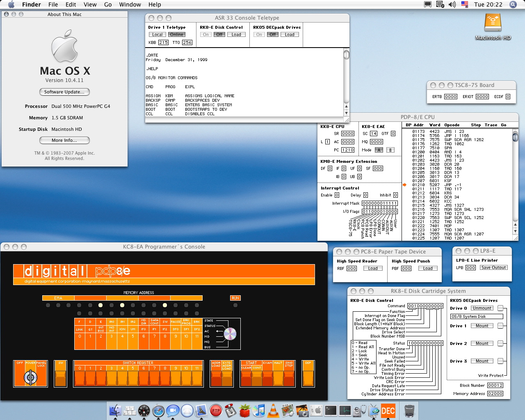This screenshot has height=420, width=525.
Task: Open the Window menu
Action: click(x=130, y=5)
